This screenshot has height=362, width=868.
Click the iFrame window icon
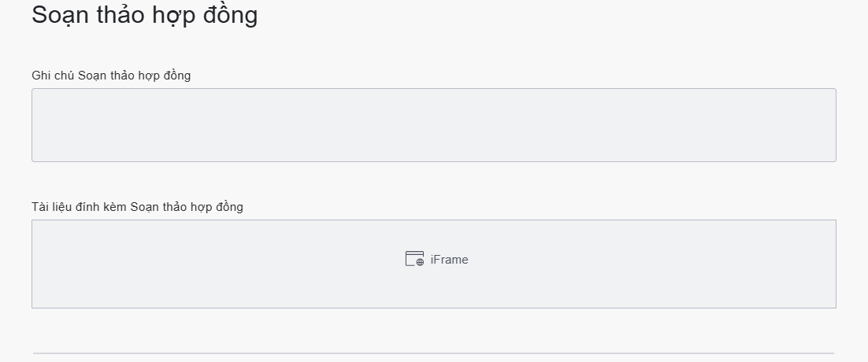[x=414, y=258]
